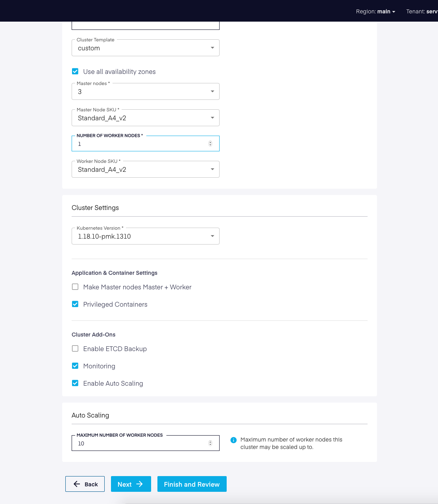Open the Worker Node SKU dropdown
Image resolution: width=438 pixels, height=504 pixels.
pos(146,169)
